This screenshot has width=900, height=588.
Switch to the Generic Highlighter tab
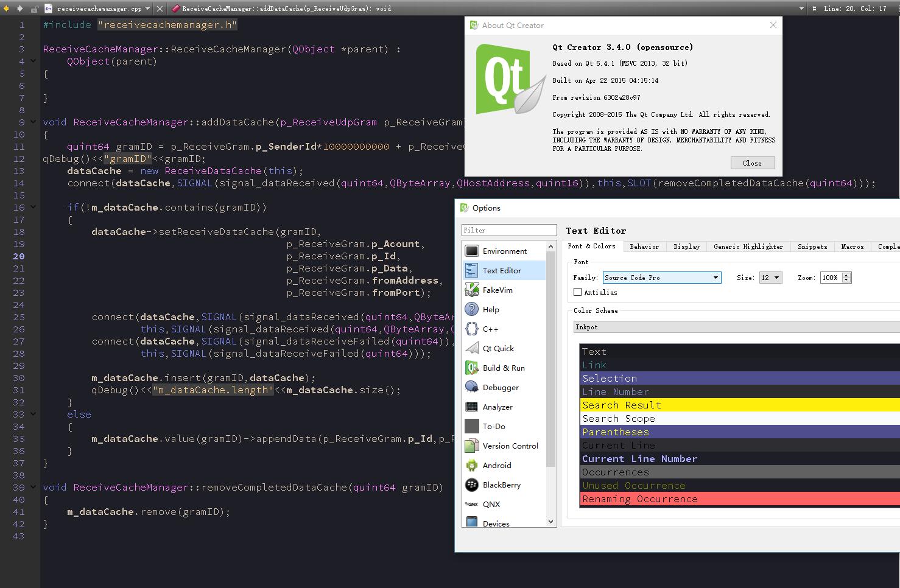coord(748,247)
